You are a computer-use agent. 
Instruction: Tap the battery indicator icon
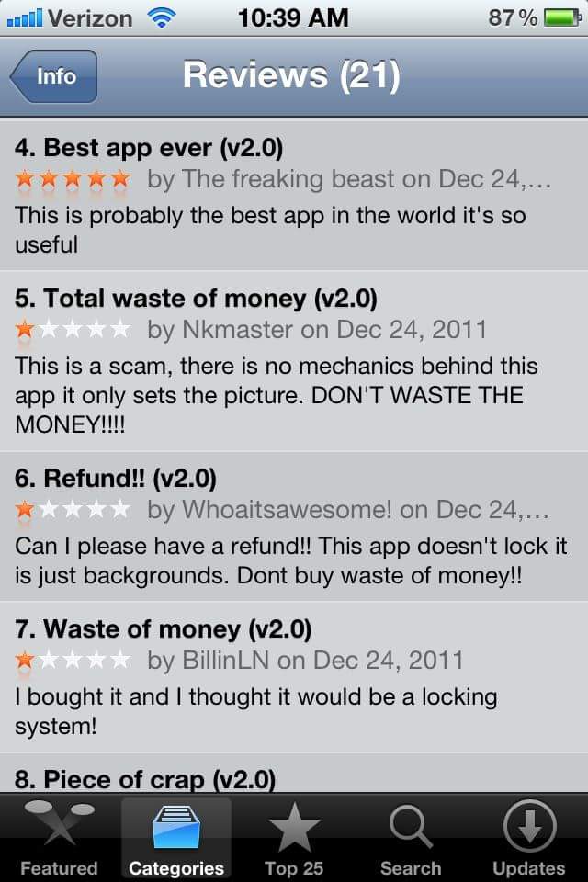[562, 18]
